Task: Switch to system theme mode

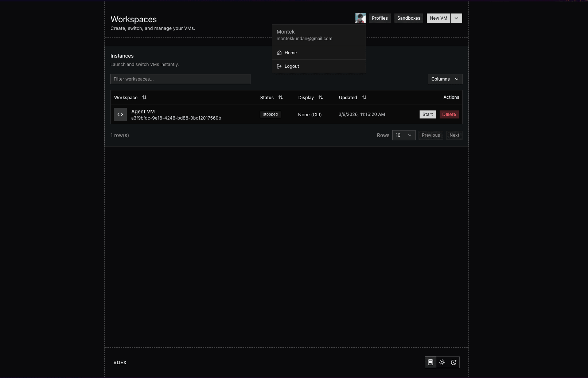Action: point(431,362)
